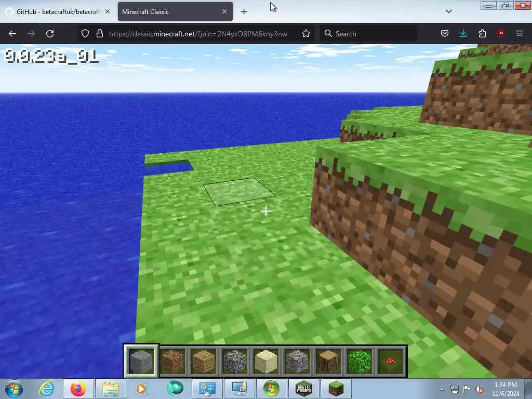List all tabs dropdown arrow

(448, 11)
